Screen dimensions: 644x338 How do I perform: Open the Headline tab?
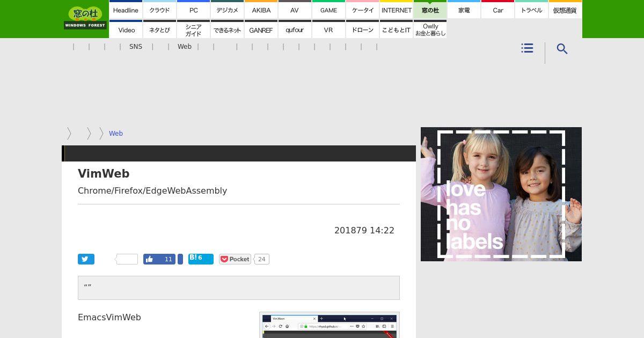tap(126, 10)
